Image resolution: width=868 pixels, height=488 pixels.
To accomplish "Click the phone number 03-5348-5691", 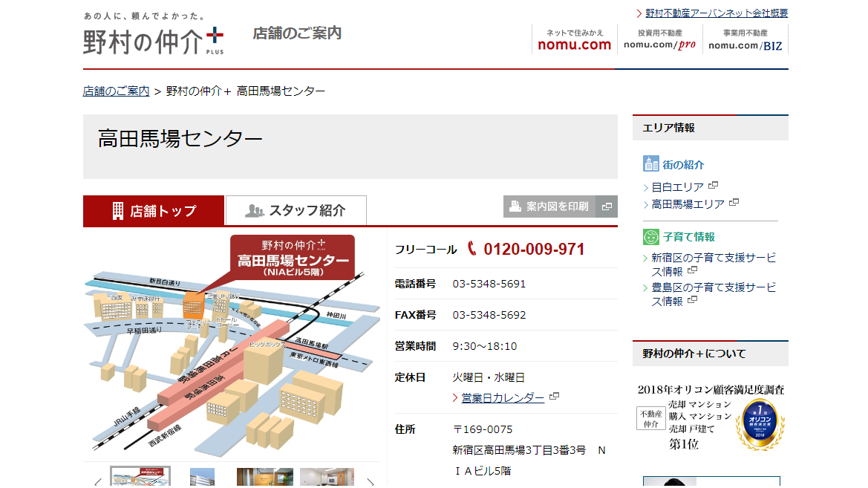I will 489,284.
